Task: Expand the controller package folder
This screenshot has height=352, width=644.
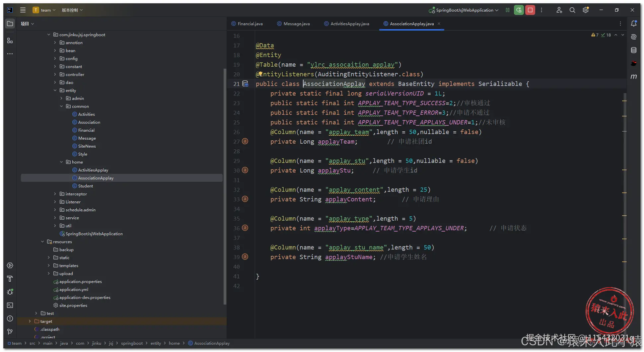Action: [x=55, y=75]
